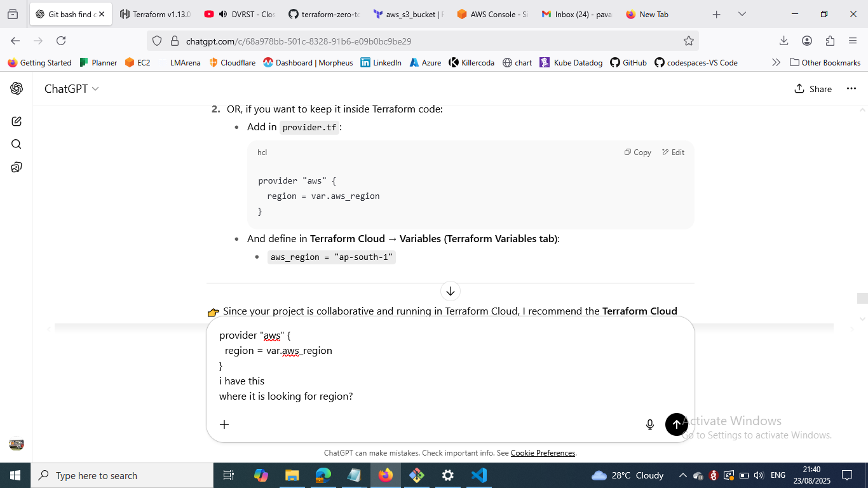
Task: Click the plus attach icon in composer
Action: (224, 424)
